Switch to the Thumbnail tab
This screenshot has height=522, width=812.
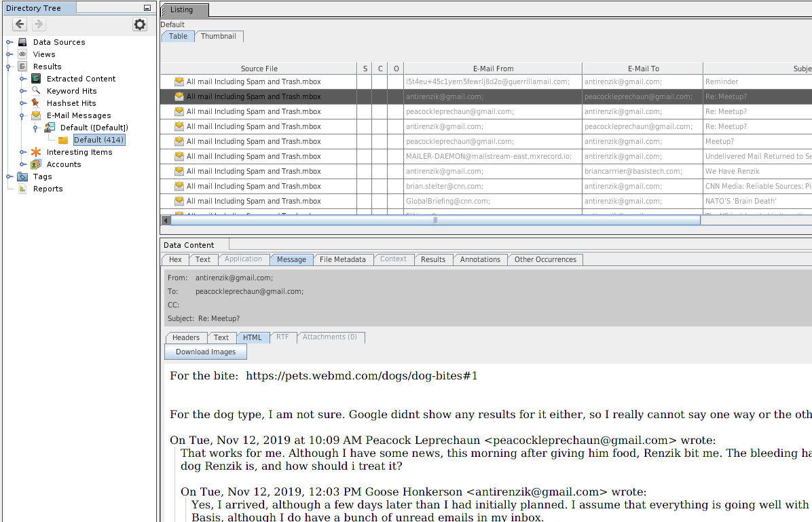(218, 37)
